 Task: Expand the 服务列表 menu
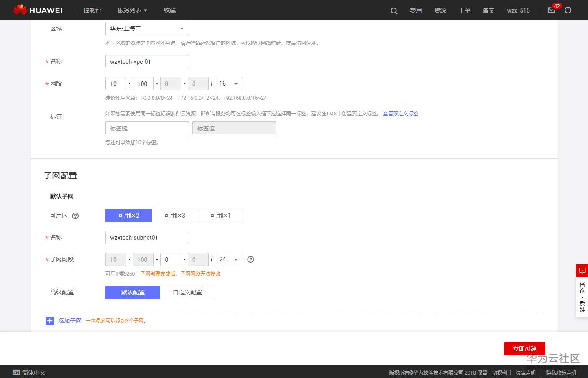(131, 10)
